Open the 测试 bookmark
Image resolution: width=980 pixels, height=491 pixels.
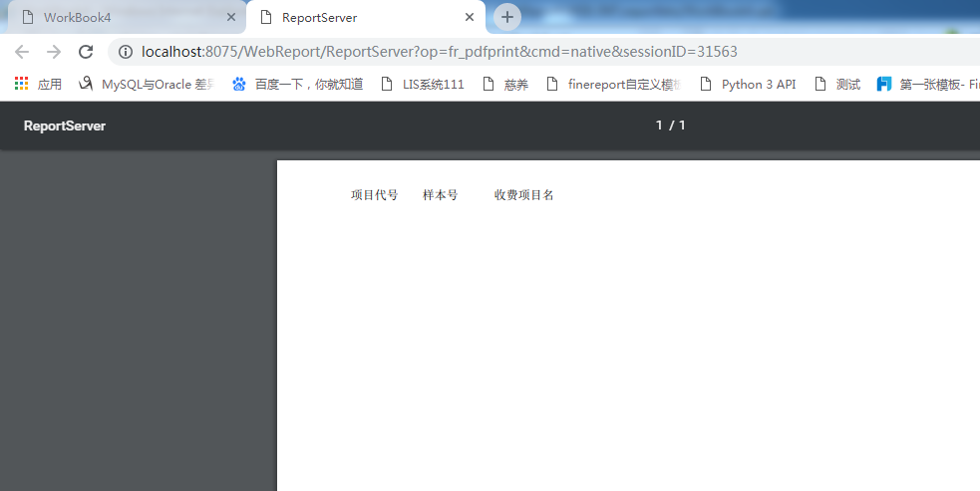tap(837, 85)
